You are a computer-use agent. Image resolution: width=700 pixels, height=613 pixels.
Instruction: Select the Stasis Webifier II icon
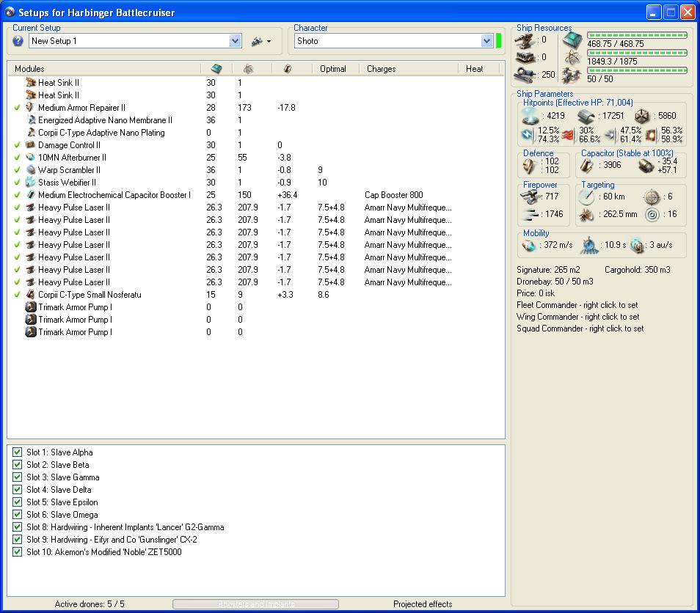pyautogui.click(x=31, y=183)
